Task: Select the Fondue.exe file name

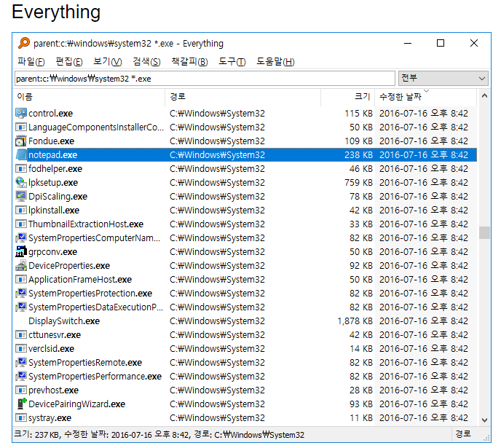Action: coord(51,141)
